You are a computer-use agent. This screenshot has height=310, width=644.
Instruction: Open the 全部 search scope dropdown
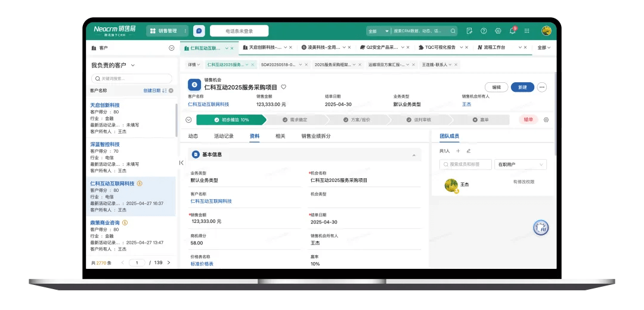(378, 31)
